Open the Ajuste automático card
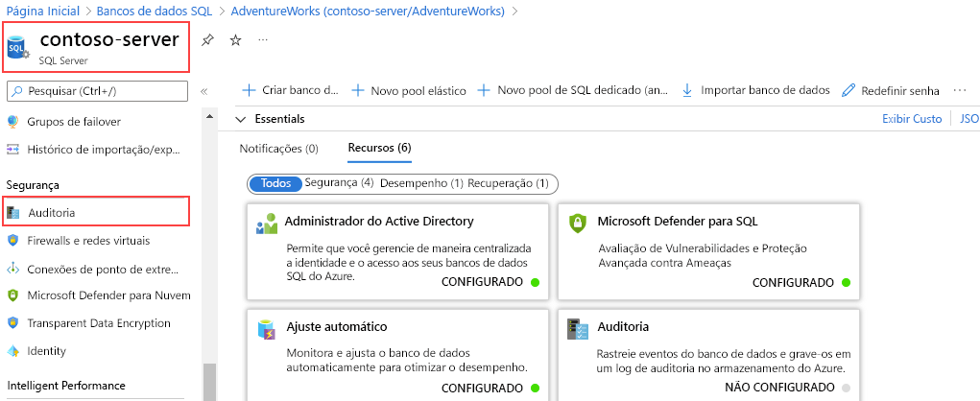 click(x=397, y=355)
